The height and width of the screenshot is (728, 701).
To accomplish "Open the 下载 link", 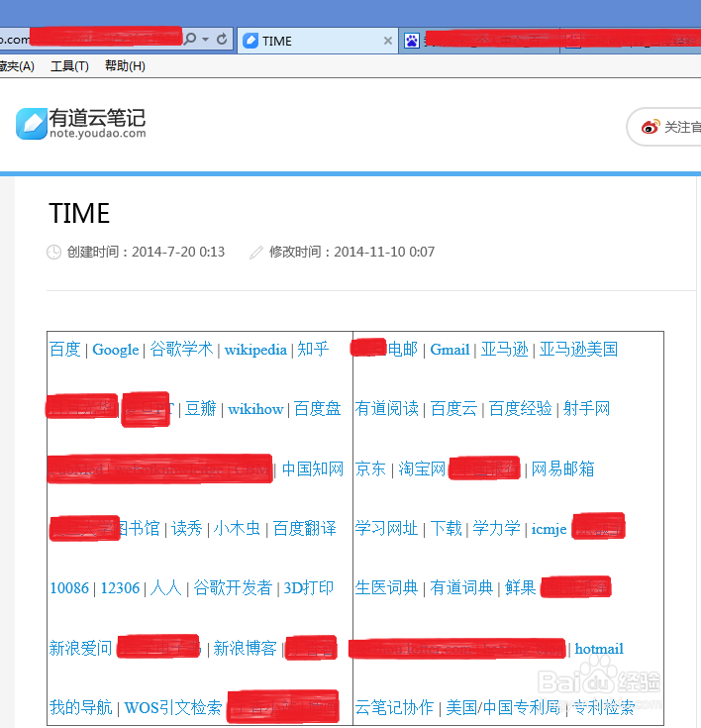I will (447, 528).
